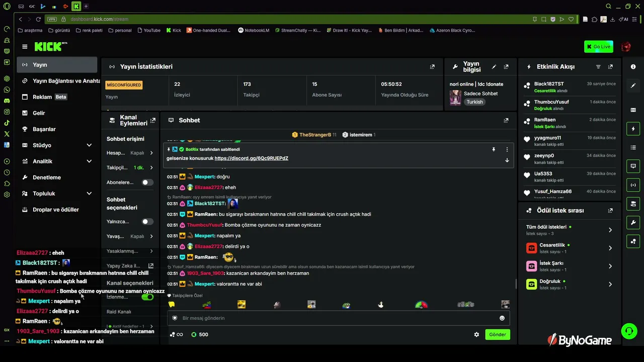
Task: Edit stream info with the pencil icon
Action: [x=494, y=67]
